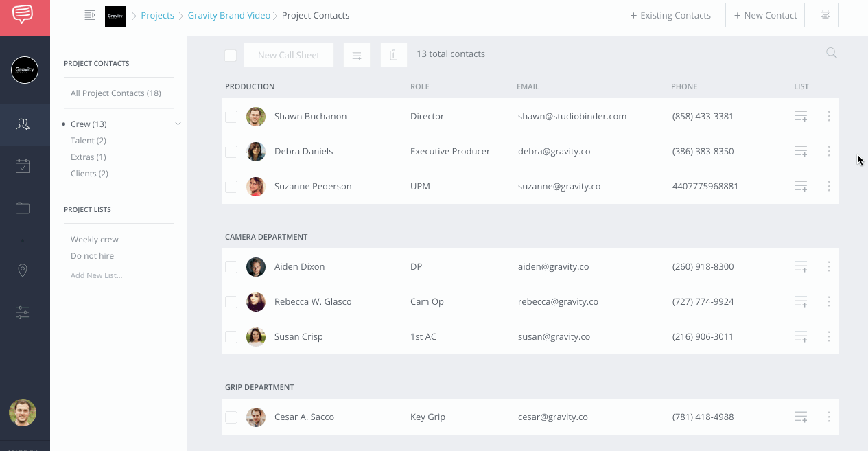The image size is (868, 451).
Task: Open Shawn Buchanan's avatar photo
Action: [x=256, y=117]
